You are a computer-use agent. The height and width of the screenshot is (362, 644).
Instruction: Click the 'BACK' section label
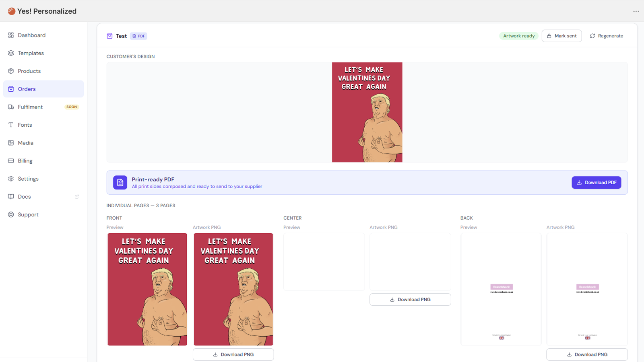[466, 218]
